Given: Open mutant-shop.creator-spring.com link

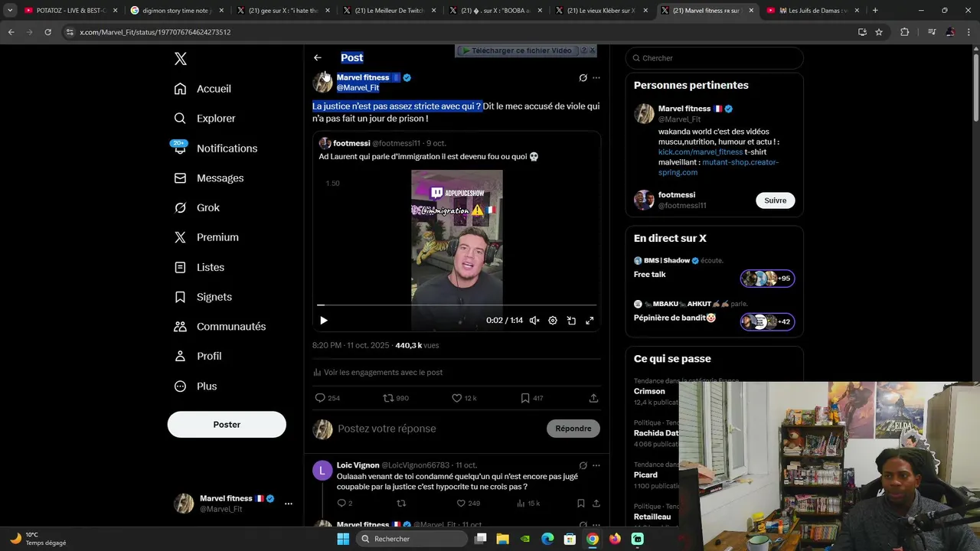Looking at the screenshot, I should (x=718, y=168).
